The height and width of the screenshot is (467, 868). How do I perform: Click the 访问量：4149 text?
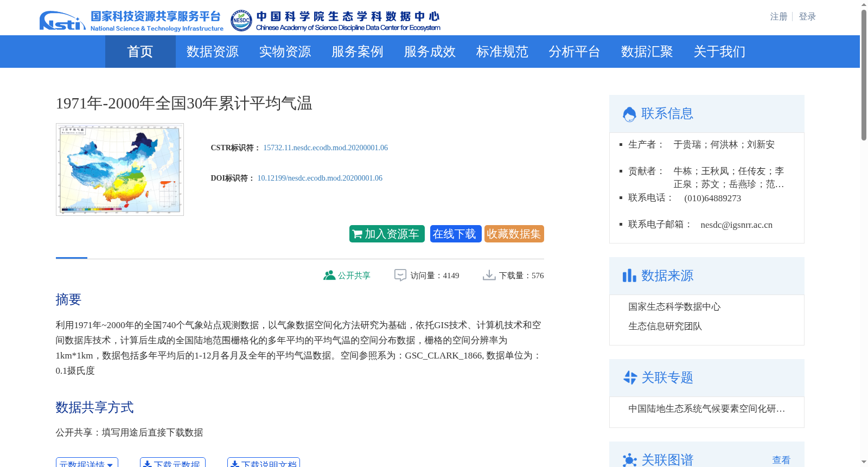435,276
